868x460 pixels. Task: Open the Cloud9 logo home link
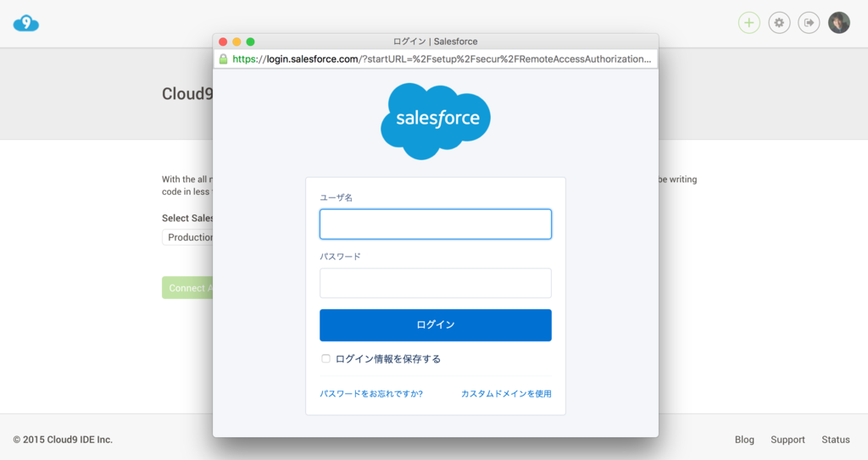[26, 23]
